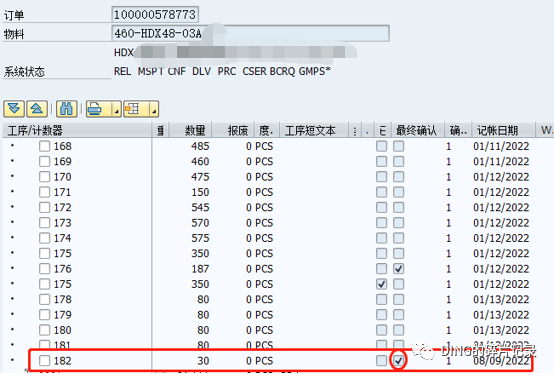Select the quantity cell 30 in row 182
The image size is (554, 376).
pos(203,361)
